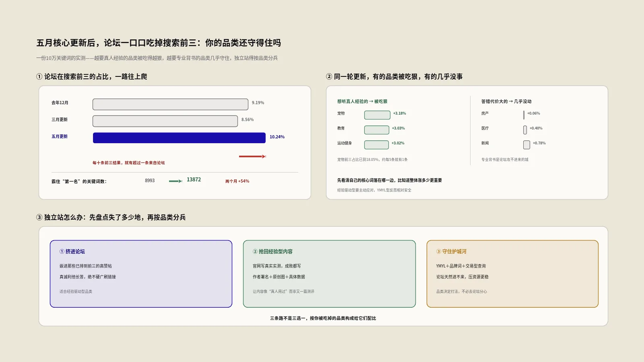Screen dimensions: 644x362
Task: Click the gray bar for 去年12月
Action: tap(170, 104)
